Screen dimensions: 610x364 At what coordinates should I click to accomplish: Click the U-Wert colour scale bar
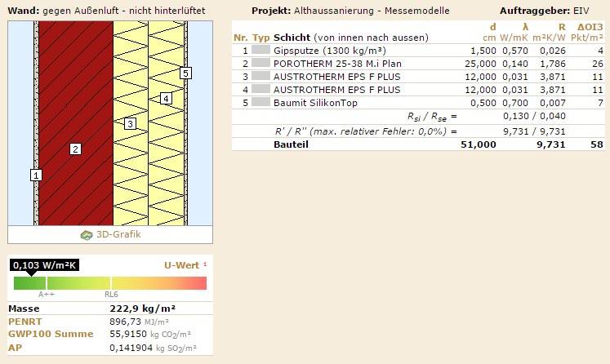click(110, 283)
